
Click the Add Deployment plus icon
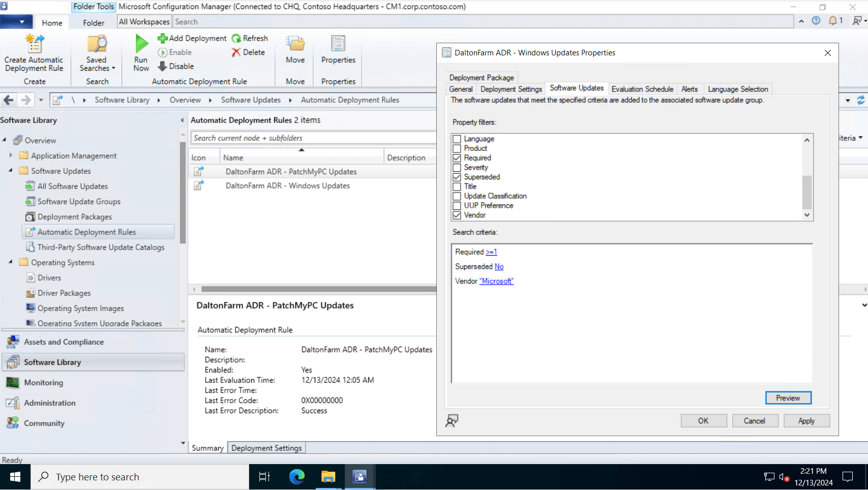point(163,38)
